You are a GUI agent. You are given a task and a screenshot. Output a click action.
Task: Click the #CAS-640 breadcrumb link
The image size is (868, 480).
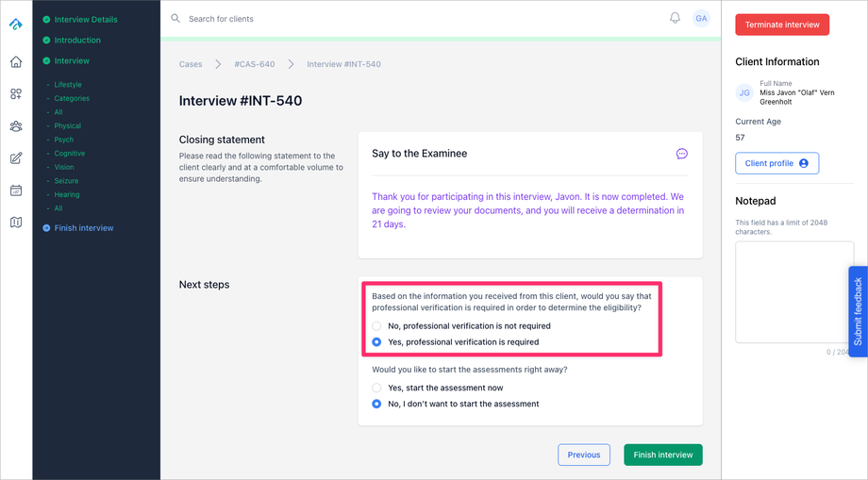click(x=254, y=64)
